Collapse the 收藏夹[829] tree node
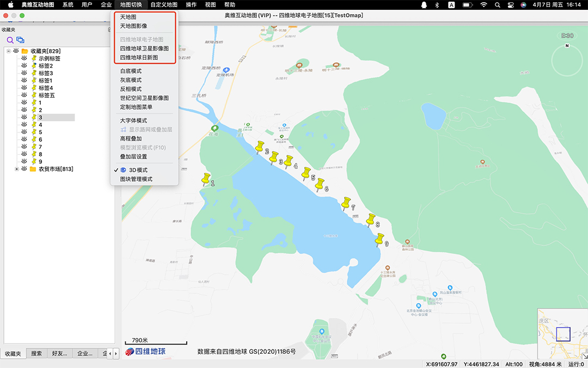This screenshot has height=368, width=588. (x=9, y=51)
